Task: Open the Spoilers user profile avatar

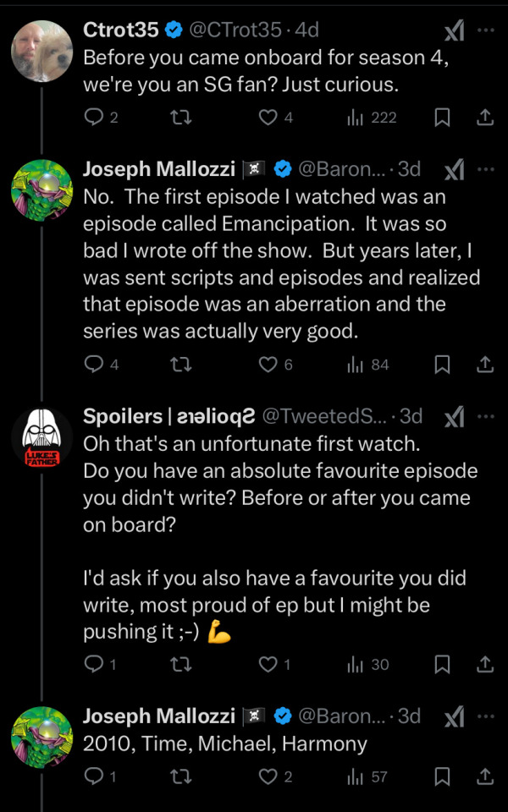Action: pos(41,442)
